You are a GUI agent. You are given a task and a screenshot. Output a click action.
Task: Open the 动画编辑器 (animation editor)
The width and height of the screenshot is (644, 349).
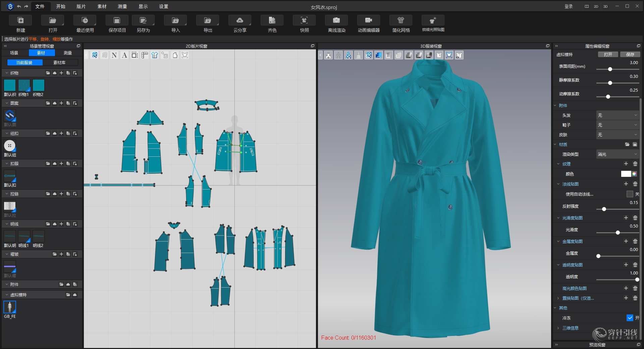click(x=368, y=23)
